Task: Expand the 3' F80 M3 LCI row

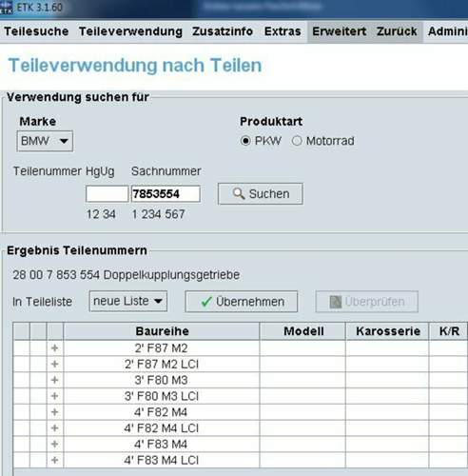Action: tap(54, 396)
